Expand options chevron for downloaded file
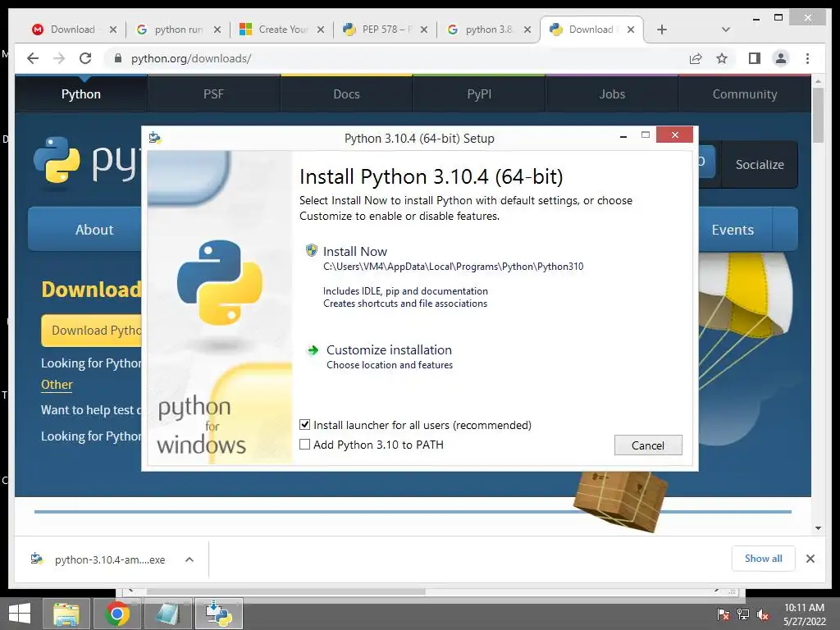This screenshot has height=630, width=840. [x=189, y=559]
